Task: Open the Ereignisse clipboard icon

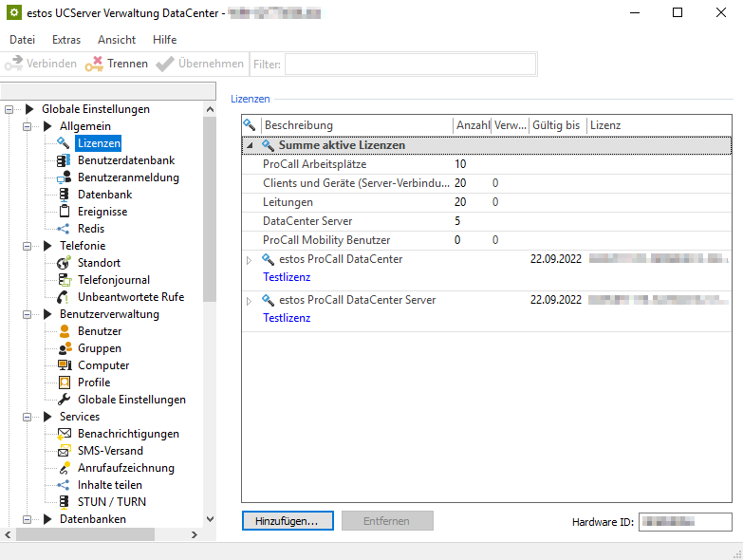Action: click(x=64, y=212)
